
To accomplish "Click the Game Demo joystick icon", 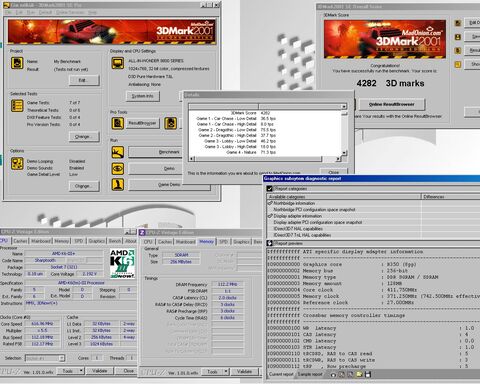I will (118, 184).
